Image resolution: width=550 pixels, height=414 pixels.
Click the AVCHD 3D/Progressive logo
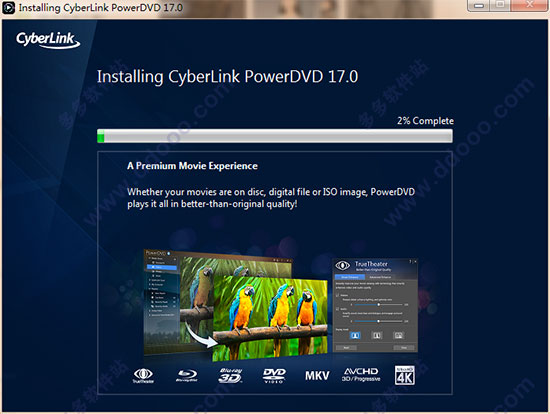point(361,375)
